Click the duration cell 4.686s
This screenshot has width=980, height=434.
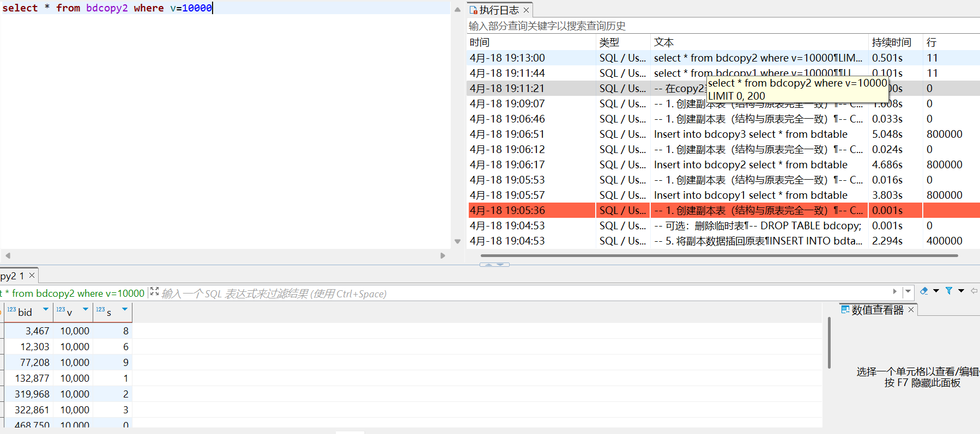coord(887,164)
